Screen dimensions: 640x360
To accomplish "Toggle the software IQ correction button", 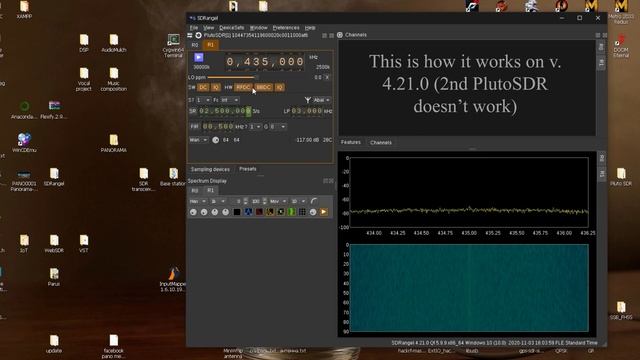I will tap(216, 87).
